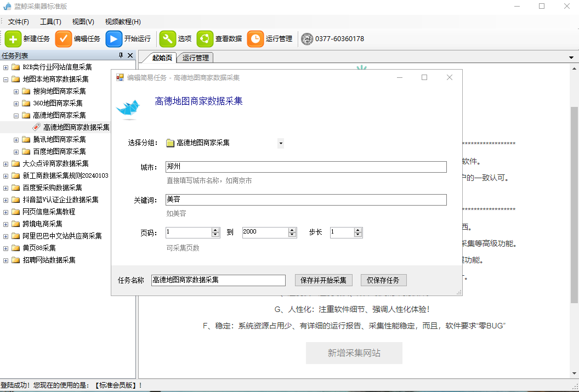Click the 保存并开始采集 button
This screenshot has height=392, width=579.
point(323,280)
